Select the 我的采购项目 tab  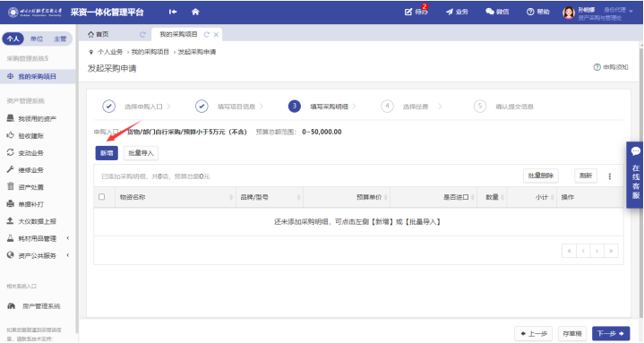178,35
